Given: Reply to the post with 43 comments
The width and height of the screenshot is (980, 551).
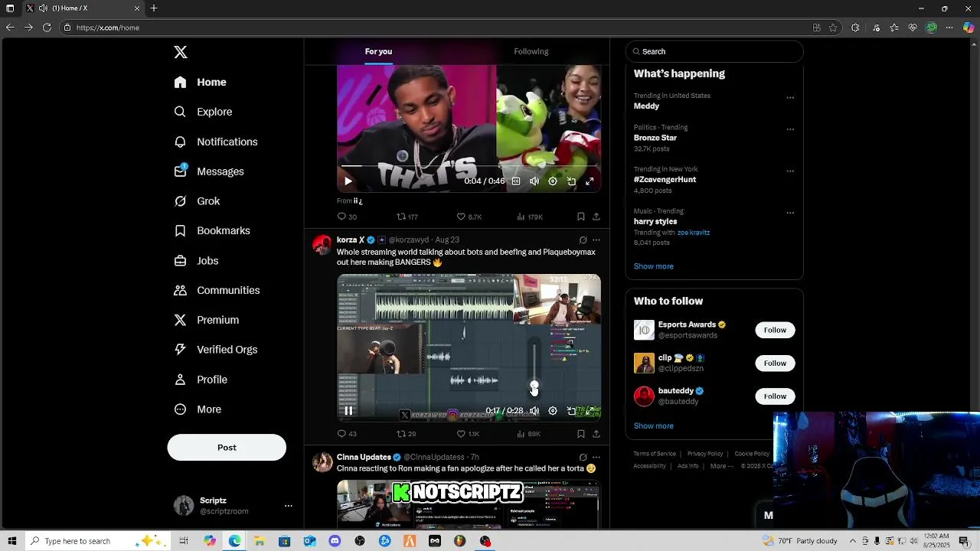Looking at the screenshot, I should point(347,434).
